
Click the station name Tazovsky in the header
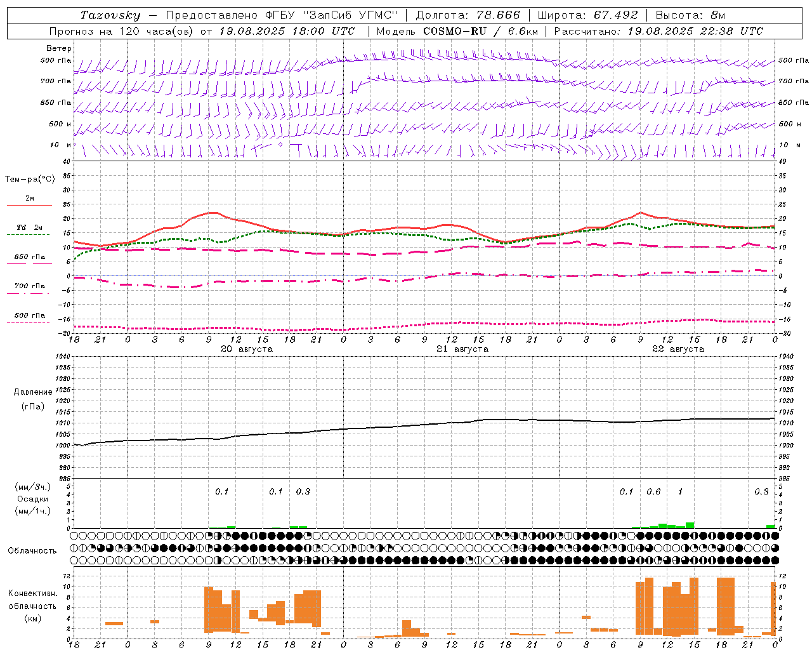click(x=110, y=15)
